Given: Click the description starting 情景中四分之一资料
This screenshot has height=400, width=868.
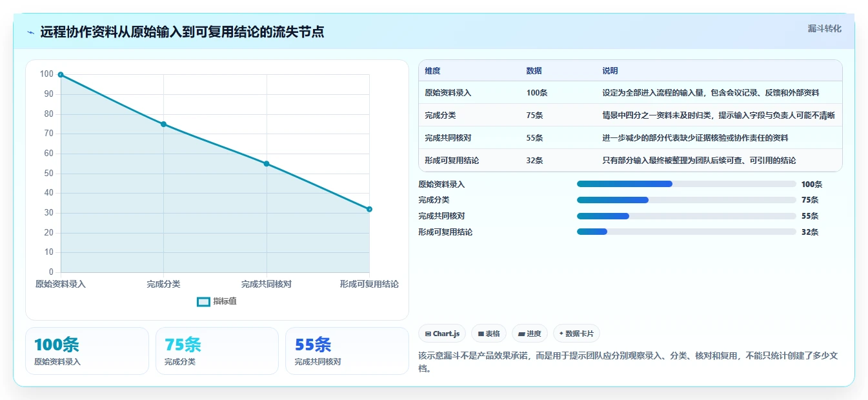Looking at the screenshot, I should [x=718, y=115].
